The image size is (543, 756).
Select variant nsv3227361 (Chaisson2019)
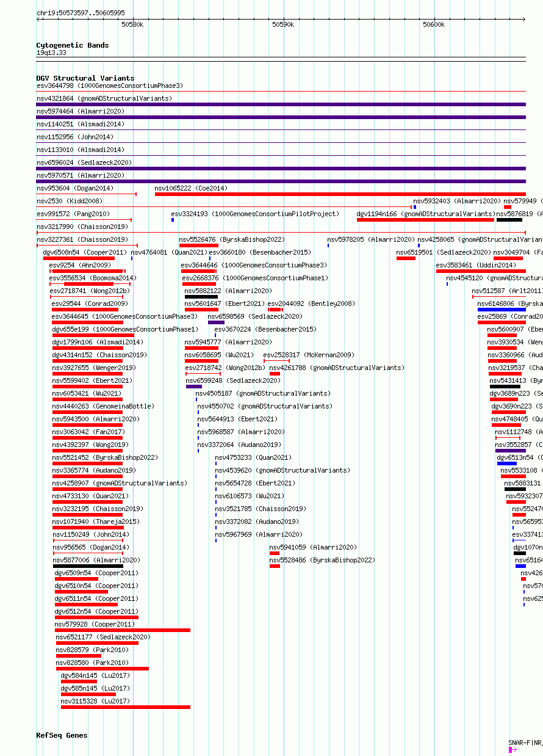tap(82, 239)
